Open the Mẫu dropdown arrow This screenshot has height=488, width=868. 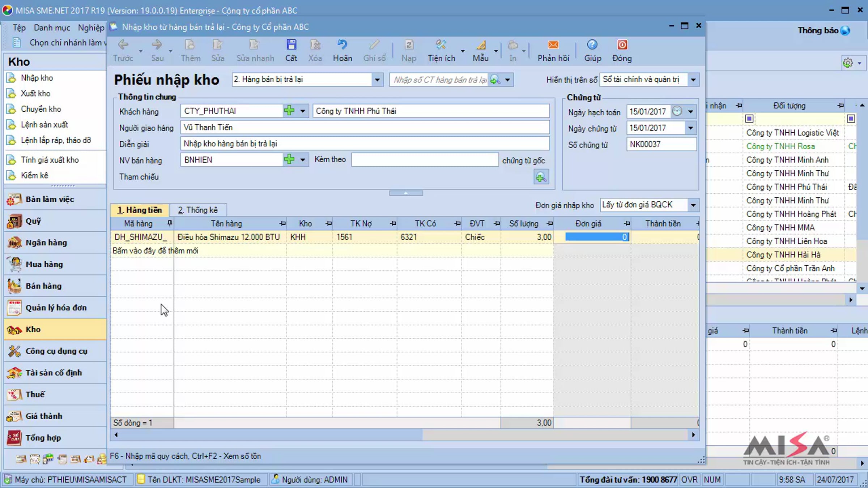click(496, 51)
